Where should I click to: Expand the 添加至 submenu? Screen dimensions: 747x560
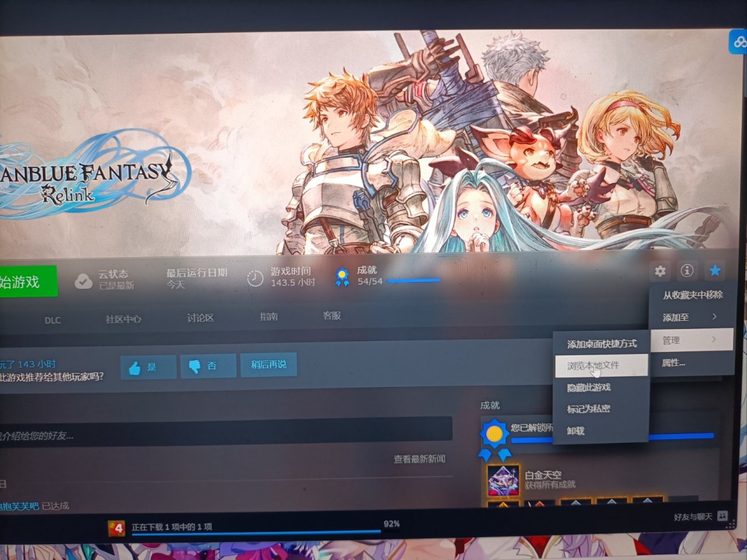point(692,317)
